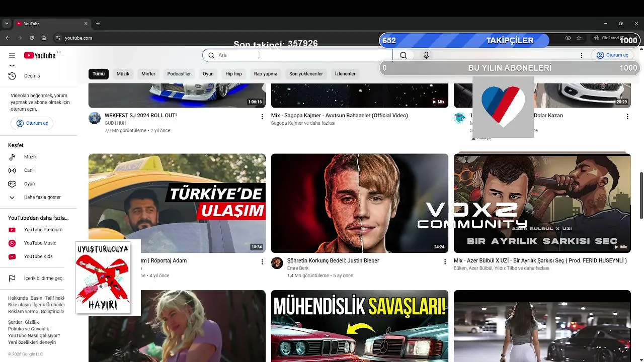
Task: Open the Şartlar footer link
Action: click(15, 322)
